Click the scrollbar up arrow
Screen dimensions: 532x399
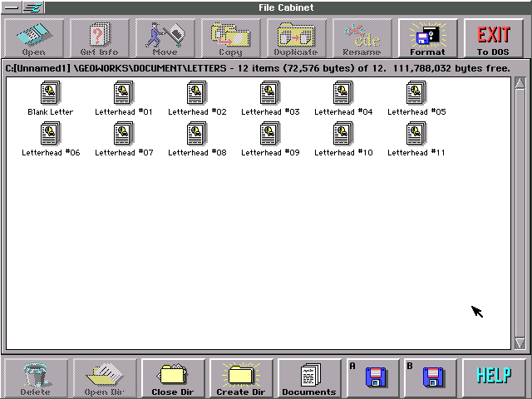point(520,83)
